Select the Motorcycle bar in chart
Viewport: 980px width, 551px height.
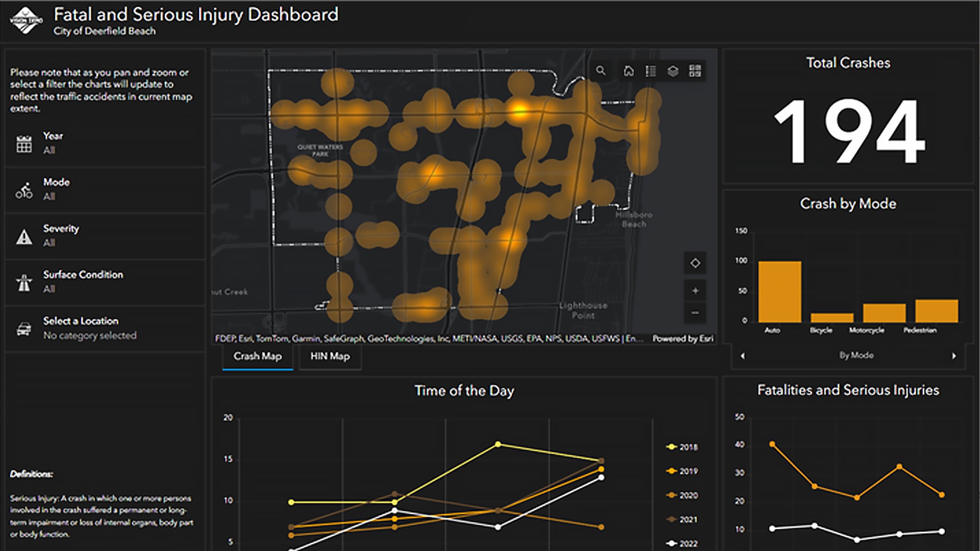(884, 313)
